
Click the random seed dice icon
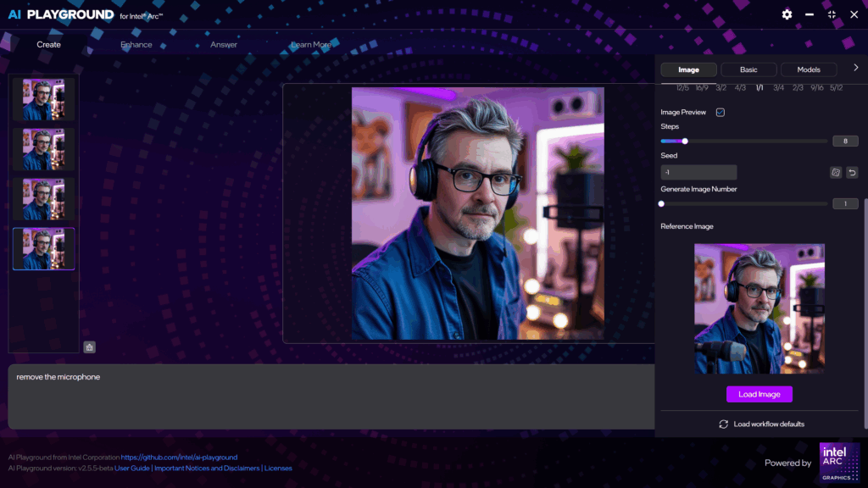coord(835,173)
